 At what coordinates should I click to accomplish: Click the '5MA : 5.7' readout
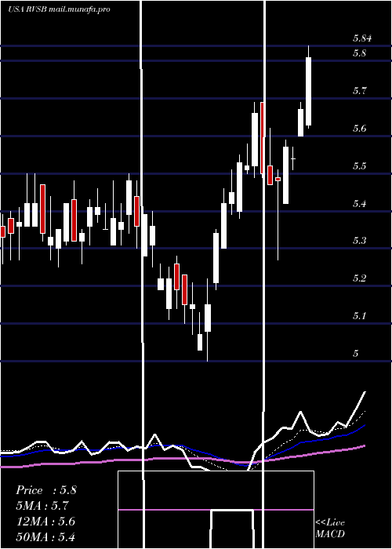42,506
